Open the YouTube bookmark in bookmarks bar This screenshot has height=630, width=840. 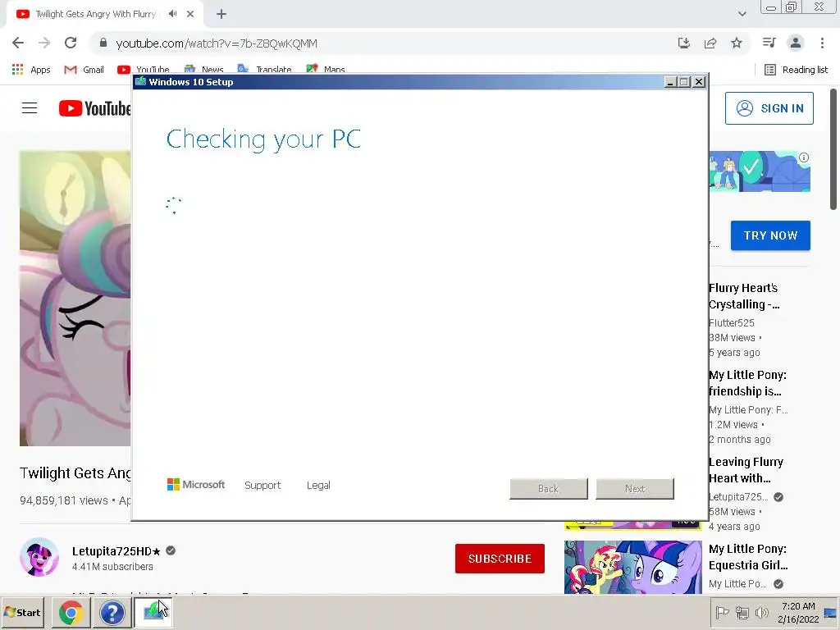pos(143,70)
